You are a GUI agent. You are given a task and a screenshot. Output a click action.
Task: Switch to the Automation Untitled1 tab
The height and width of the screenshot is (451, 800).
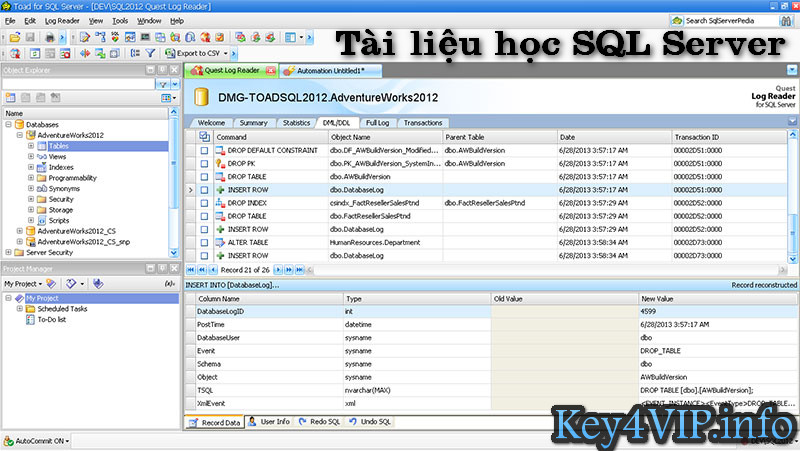click(331, 71)
